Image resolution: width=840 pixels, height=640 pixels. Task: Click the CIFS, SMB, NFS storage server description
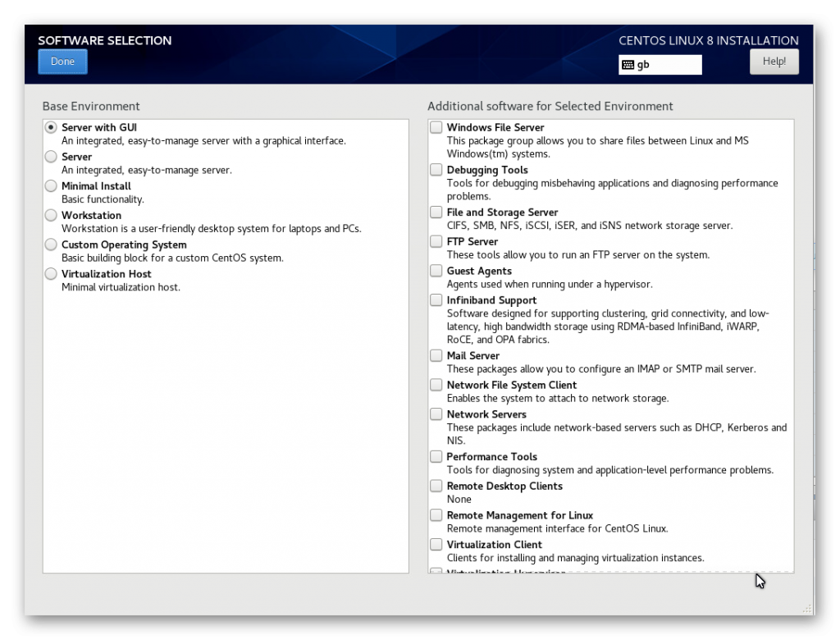590,226
